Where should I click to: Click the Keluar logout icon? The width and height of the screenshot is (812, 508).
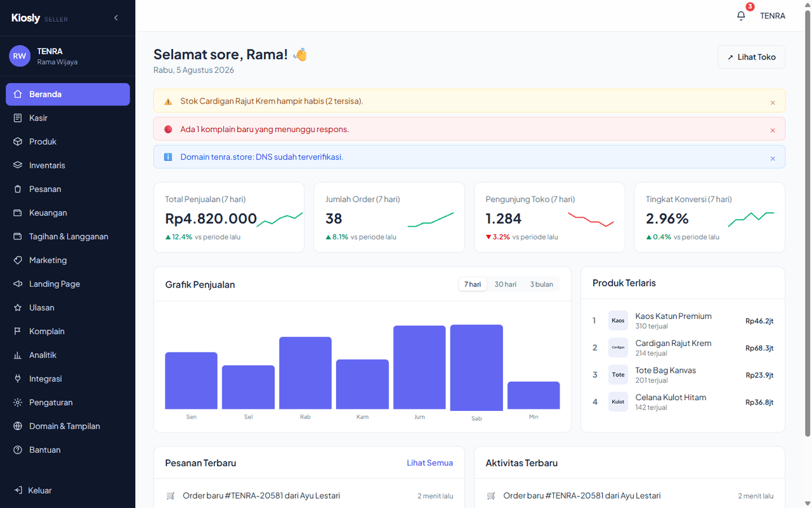(x=18, y=490)
